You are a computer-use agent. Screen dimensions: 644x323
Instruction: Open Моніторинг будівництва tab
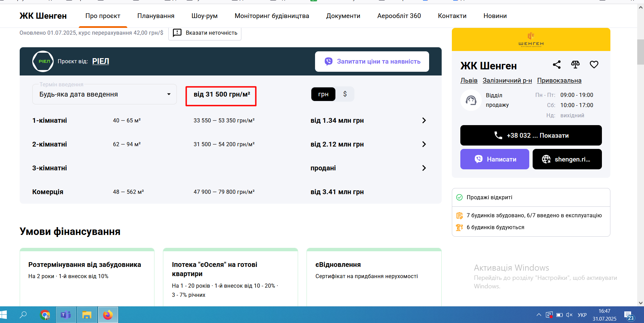tap(272, 16)
